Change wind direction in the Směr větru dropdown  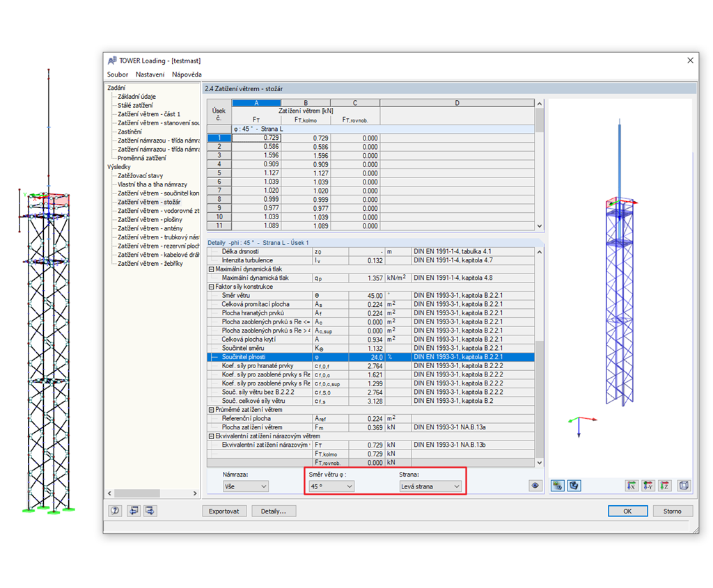coord(332,486)
